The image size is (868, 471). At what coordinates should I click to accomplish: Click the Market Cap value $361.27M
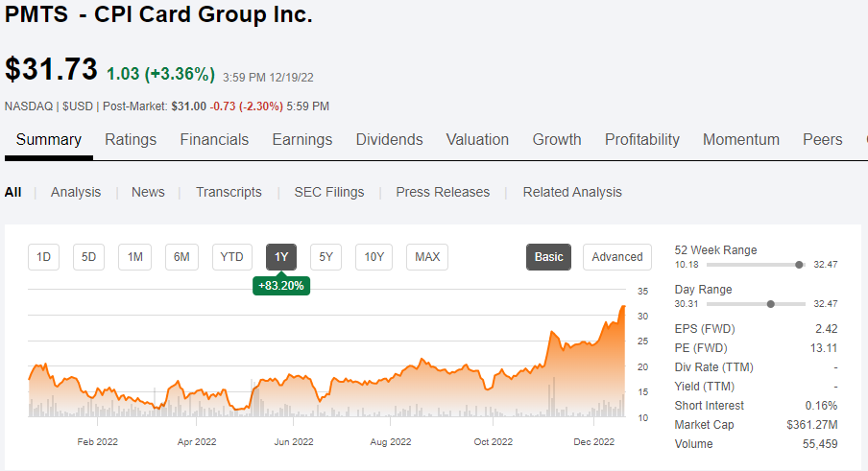point(812,425)
